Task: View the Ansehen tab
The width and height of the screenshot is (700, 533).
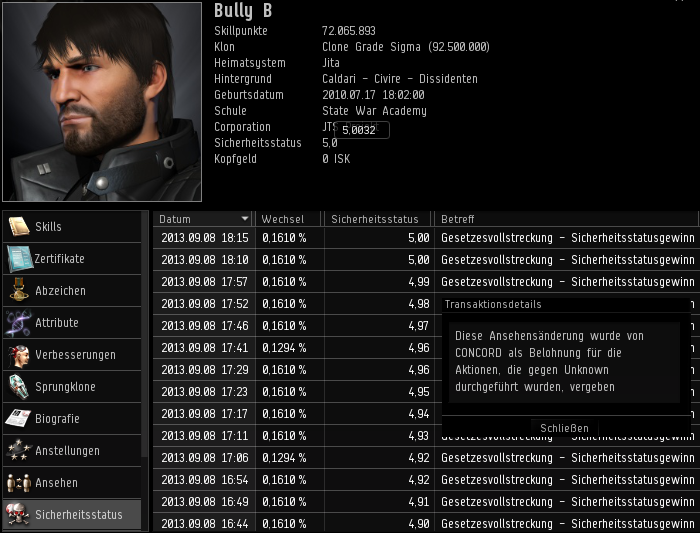Action: 72,483
